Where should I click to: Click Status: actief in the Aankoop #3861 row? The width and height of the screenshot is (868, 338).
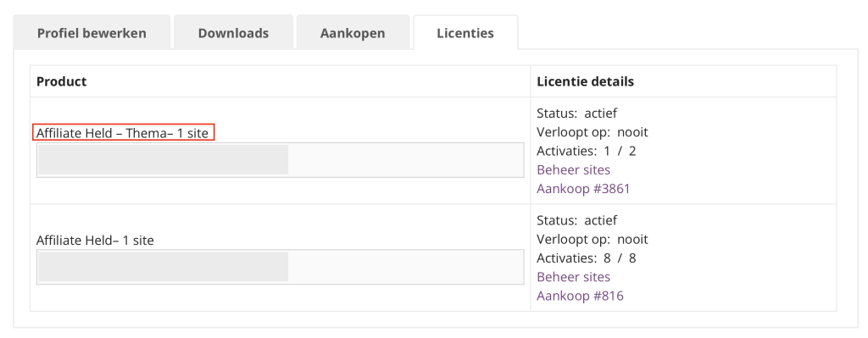pyautogui.click(x=576, y=114)
